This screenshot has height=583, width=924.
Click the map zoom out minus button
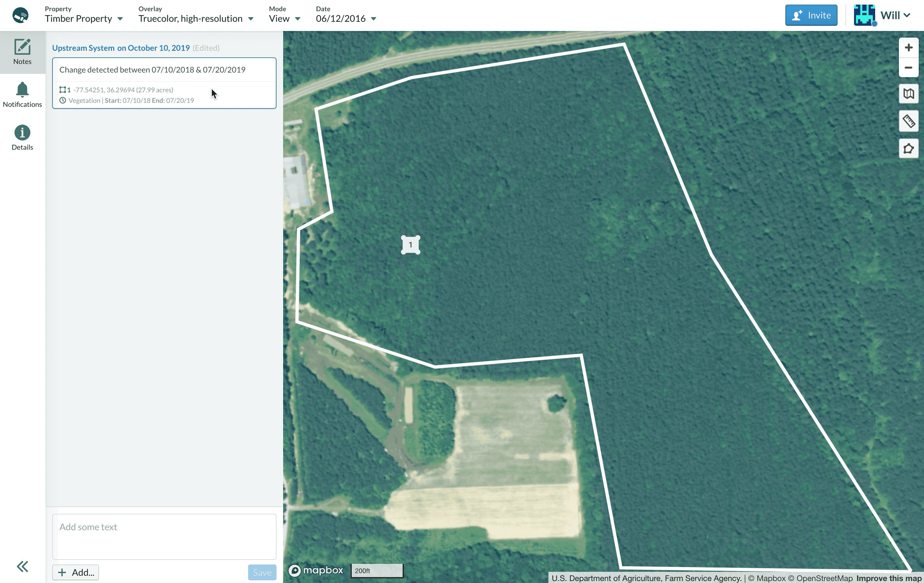pos(908,68)
